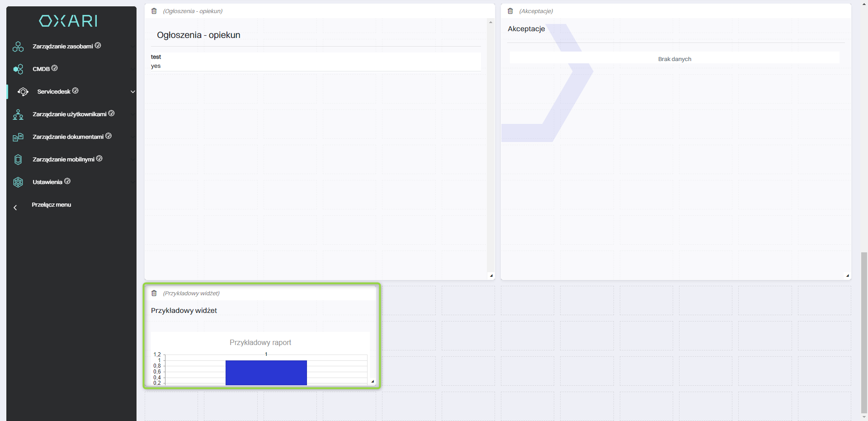The width and height of the screenshot is (868, 421).
Task: Click the Zarządzanie mobilnymi device icon
Action: [x=18, y=160]
